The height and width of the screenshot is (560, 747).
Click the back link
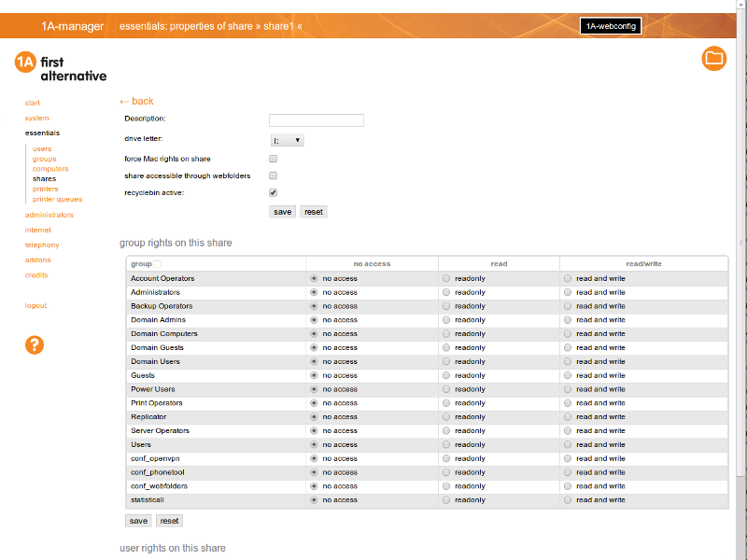tap(136, 101)
